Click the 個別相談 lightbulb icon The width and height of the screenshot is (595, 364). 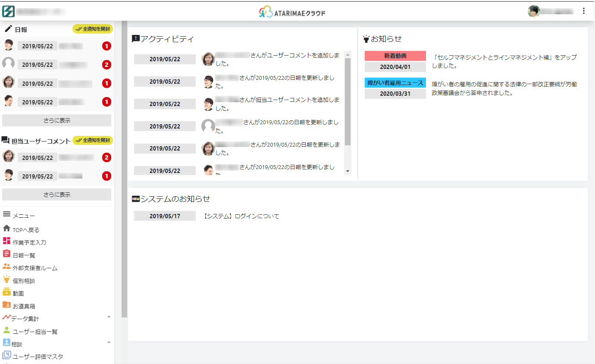click(x=6, y=279)
